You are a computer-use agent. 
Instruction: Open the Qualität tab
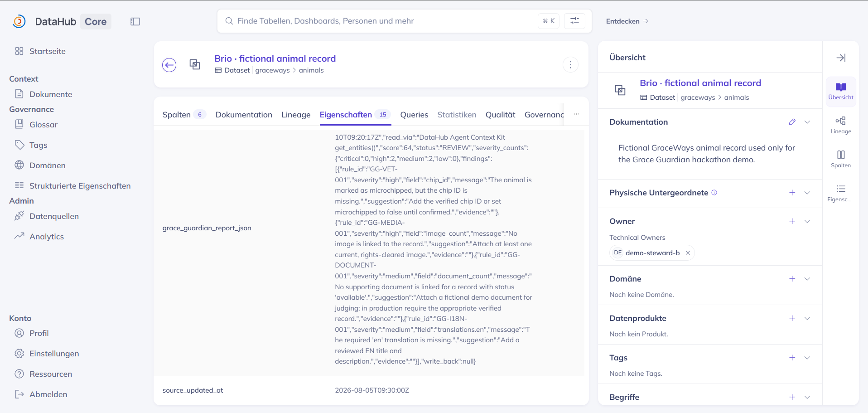tap(501, 115)
